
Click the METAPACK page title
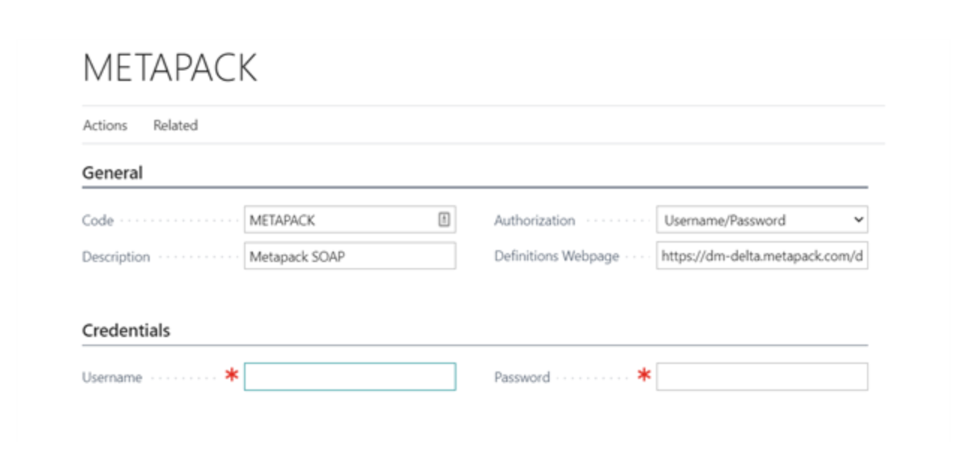click(x=170, y=68)
